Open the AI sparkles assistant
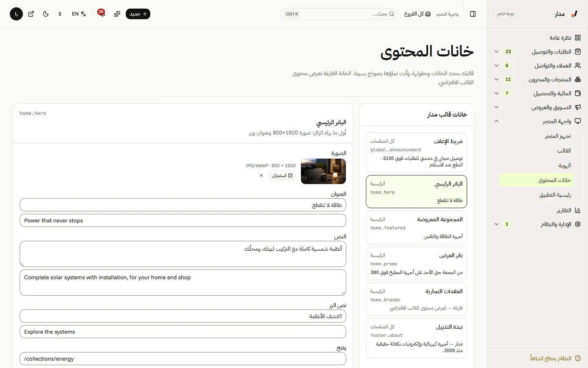The width and height of the screenshot is (588, 368). tap(117, 14)
